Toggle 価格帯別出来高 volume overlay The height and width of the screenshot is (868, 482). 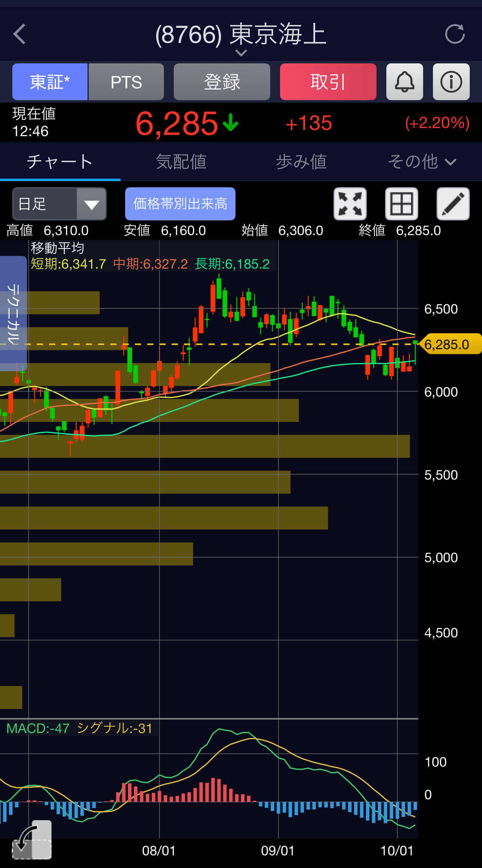(x=180, y=204)
